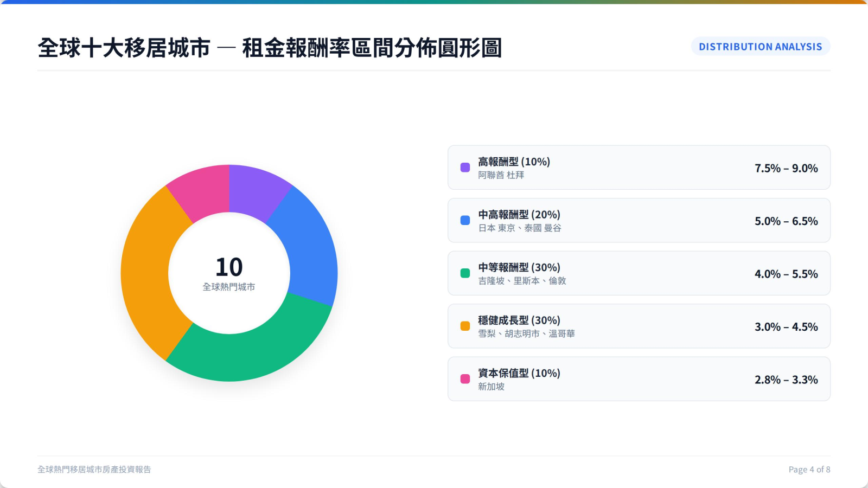
Task: Click the 全球熱門城市 label inside the donut
Action: pos(229,287)
